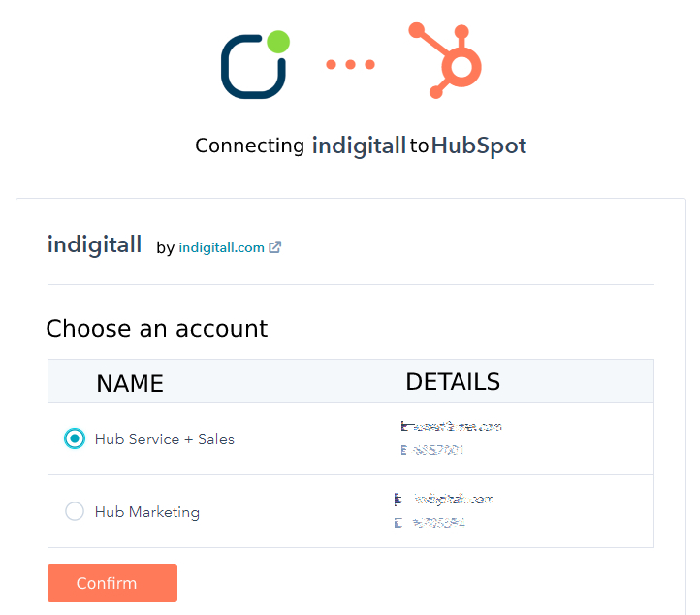Click the Connecting indigitall to HubSpot heading
Viewport: 700px width, 615px height.
[x=361, y=146]
